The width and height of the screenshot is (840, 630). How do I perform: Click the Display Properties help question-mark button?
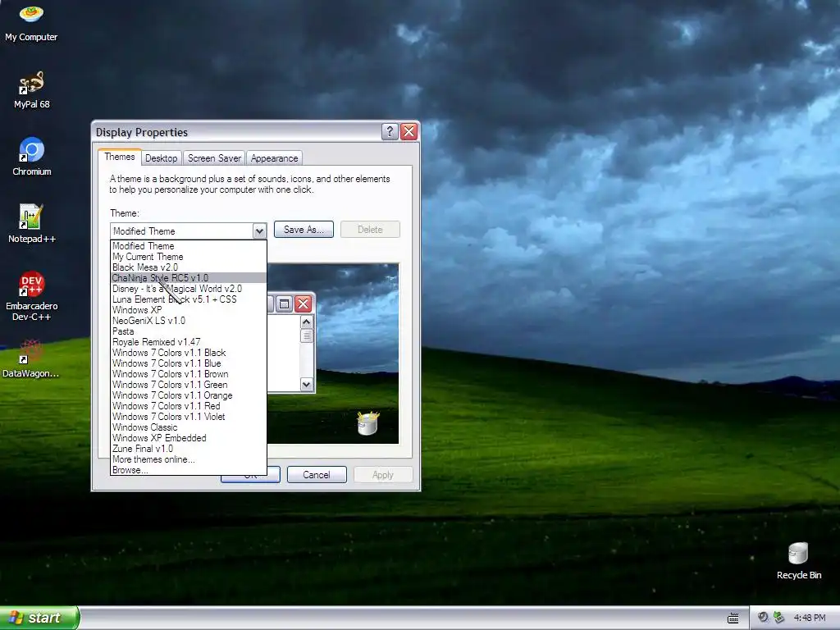(390, 132)
